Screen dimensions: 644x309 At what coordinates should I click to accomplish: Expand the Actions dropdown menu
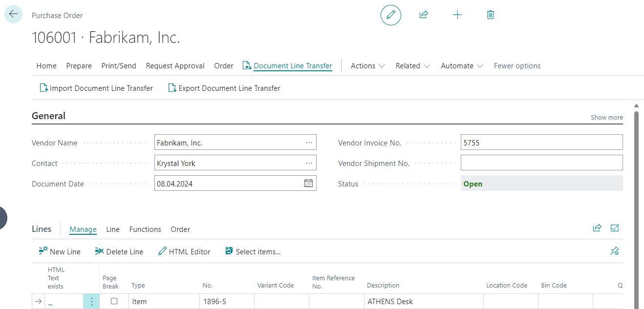pos(367,66)
